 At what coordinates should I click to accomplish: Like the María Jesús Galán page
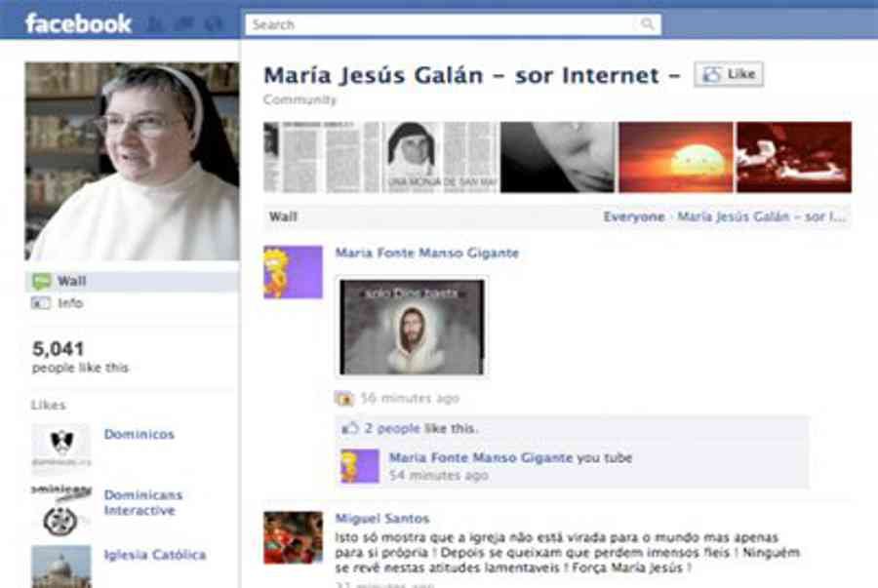pos(729,74)
